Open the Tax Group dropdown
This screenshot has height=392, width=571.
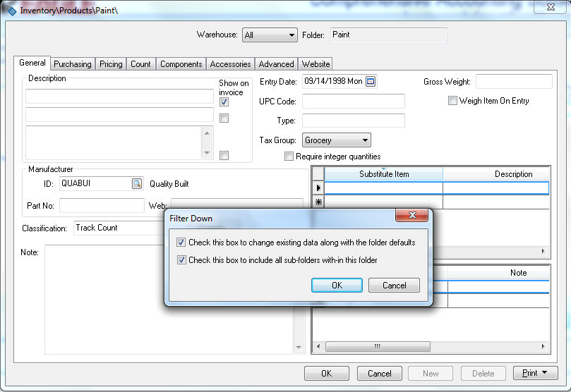(x=364, y=140)
